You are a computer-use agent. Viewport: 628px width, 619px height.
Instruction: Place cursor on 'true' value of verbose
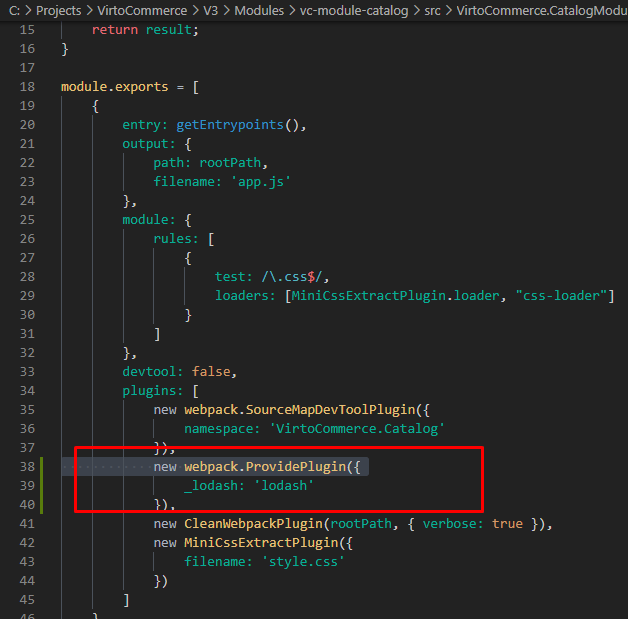click(x=507, y=524)
